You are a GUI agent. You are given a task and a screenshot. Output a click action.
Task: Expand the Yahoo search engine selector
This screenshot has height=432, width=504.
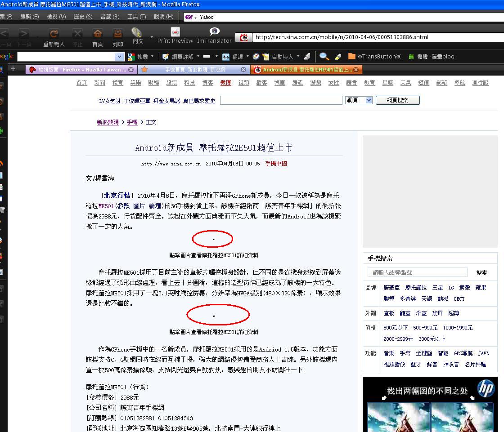click(191, 17)
